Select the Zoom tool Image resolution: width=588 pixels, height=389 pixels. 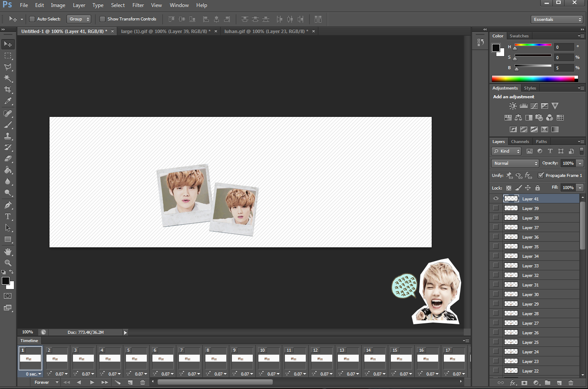point(8,263)
